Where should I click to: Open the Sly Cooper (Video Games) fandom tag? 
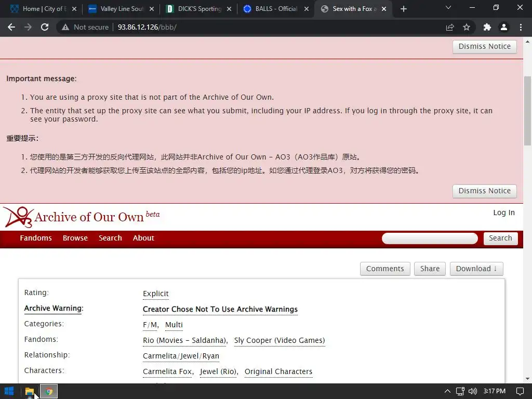click(x=280, y=341)
